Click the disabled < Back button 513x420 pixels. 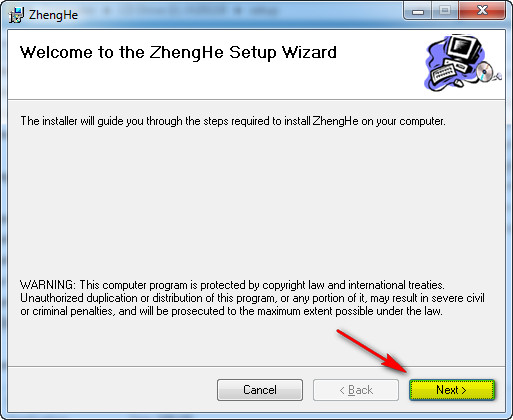(x=356, y=390)
